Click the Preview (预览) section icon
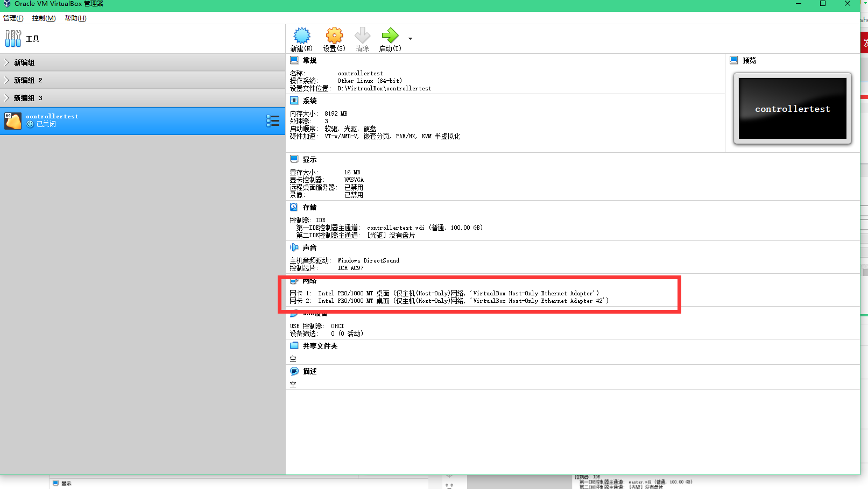This screenshot has width=868, height=489. pyautogui.click(x=734, y=60)
